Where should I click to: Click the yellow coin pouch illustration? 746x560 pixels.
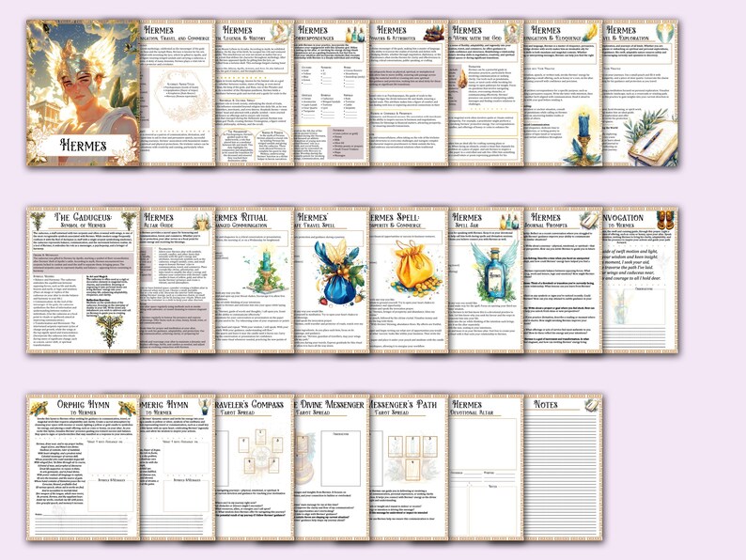pos(415,270)
